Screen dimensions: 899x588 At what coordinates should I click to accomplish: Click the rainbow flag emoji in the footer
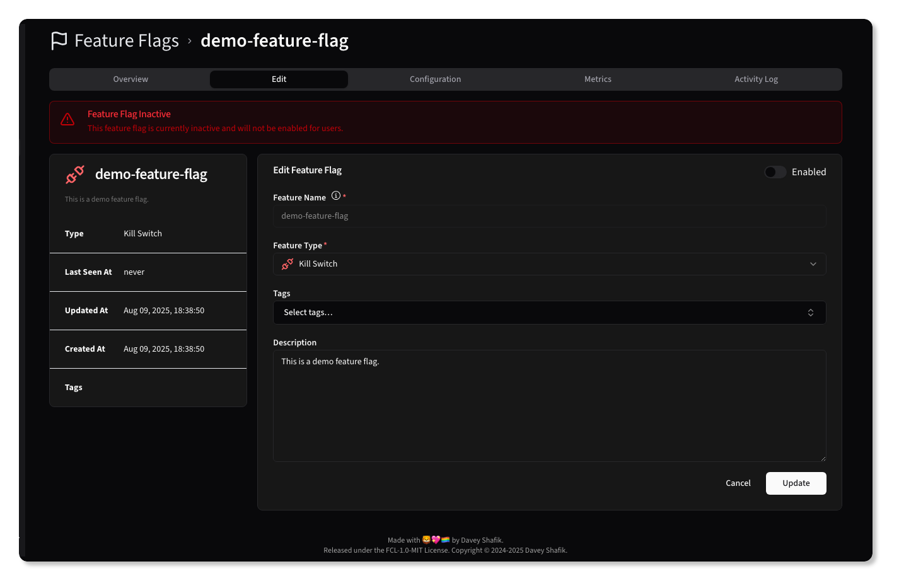444,539
